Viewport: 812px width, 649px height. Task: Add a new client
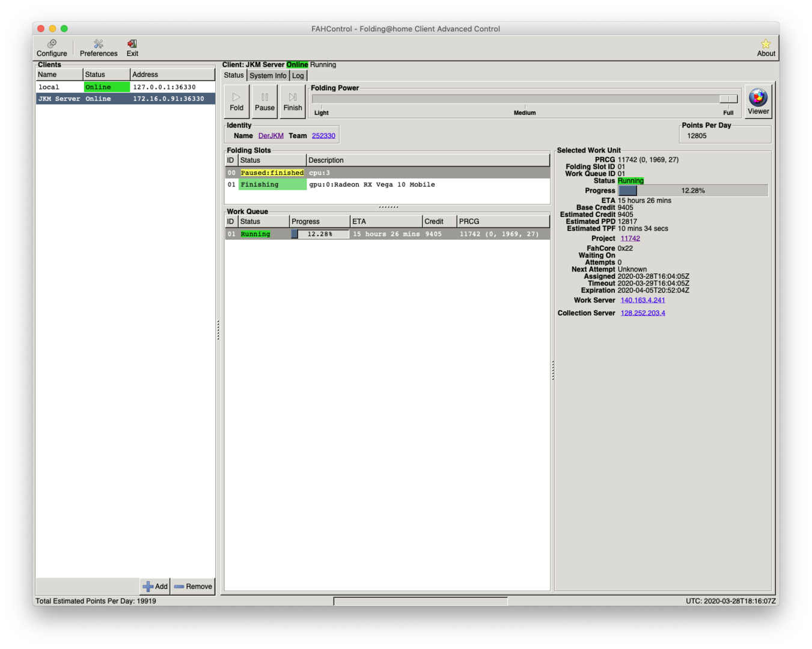point(155,587)
